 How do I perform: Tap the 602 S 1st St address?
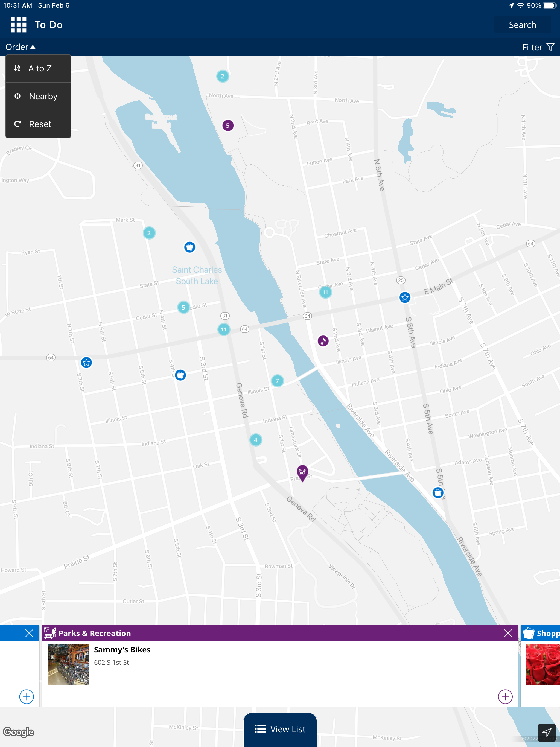click(x=112, y=663)
